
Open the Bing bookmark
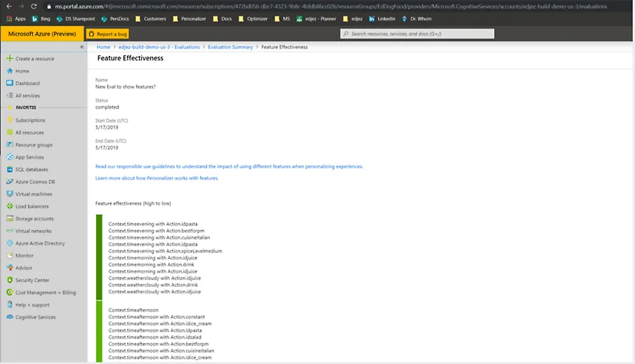(x=41, y=19)
